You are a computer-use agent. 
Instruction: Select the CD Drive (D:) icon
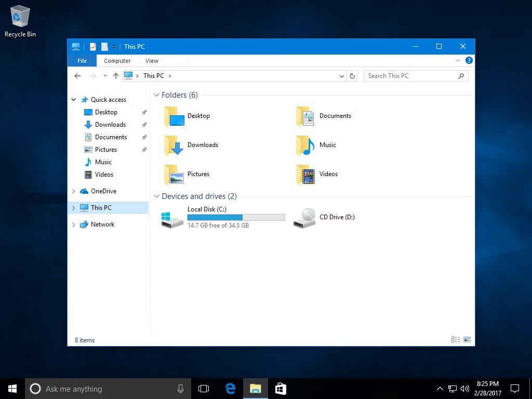point(304,218)
